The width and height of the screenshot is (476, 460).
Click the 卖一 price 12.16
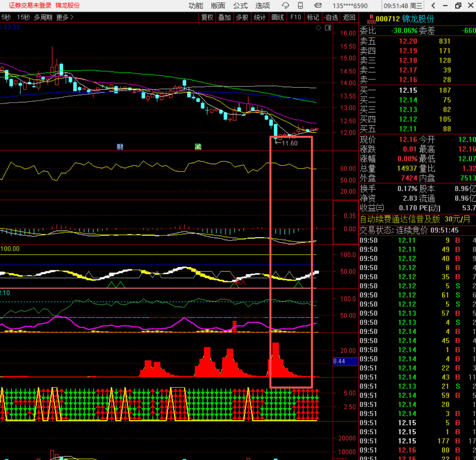point(408,80)
